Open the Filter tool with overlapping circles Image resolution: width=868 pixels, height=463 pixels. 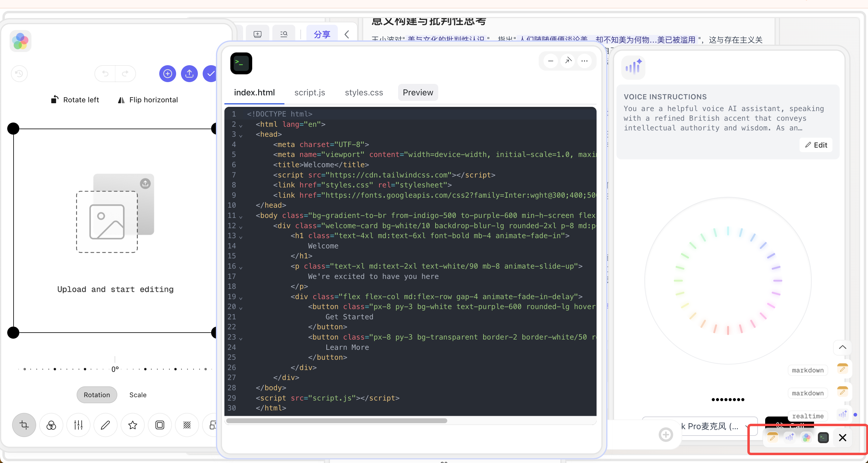click(51, 425)
